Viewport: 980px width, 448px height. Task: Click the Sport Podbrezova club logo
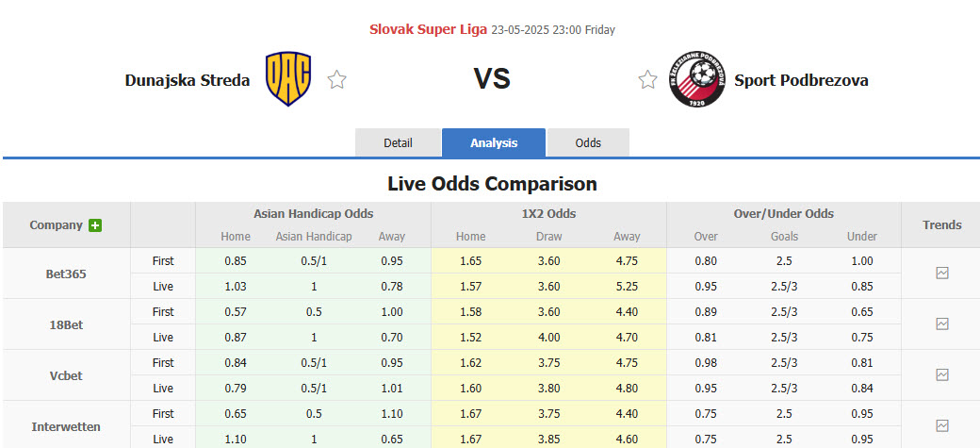(698, 78)
